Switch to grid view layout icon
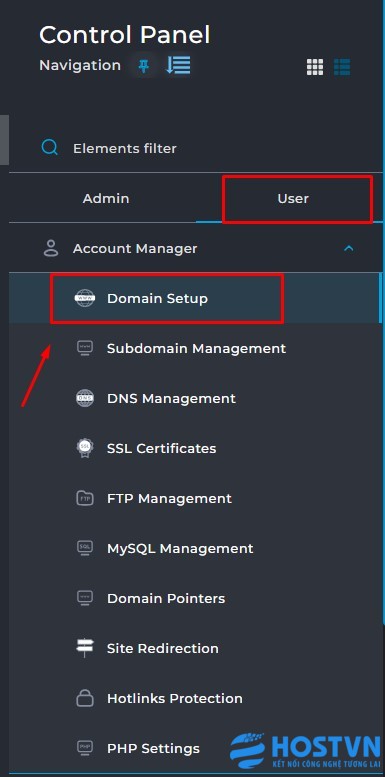 [x=315, y=67]
